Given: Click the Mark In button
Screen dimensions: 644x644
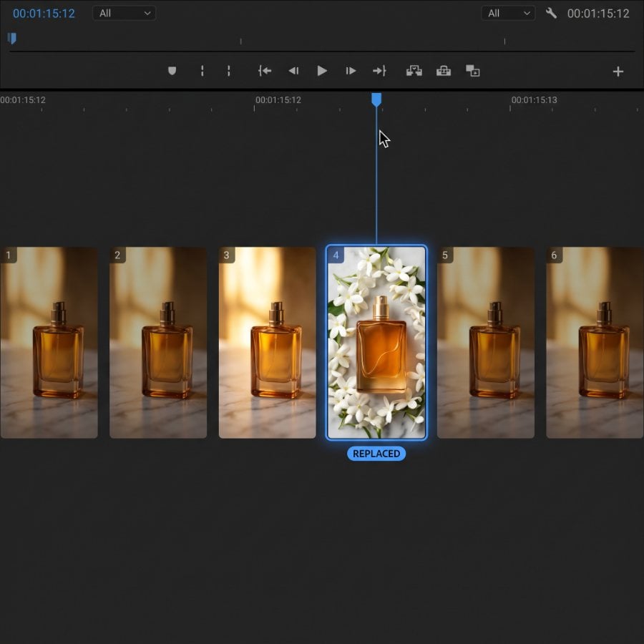Looking at the screenshot, I should click(202, 71).
